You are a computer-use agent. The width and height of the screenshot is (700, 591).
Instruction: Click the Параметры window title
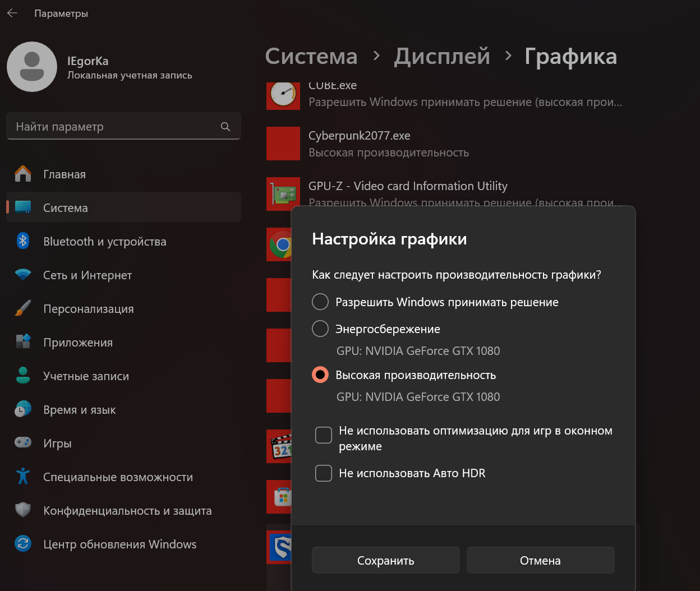pyautogui.click(x=61, y=13)
